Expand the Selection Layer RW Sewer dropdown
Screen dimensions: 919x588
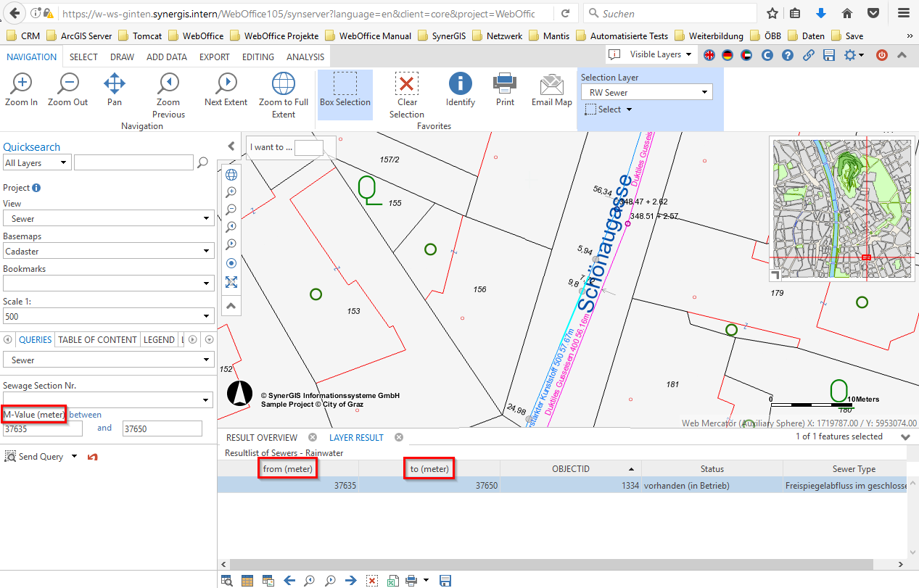[646, 92]
